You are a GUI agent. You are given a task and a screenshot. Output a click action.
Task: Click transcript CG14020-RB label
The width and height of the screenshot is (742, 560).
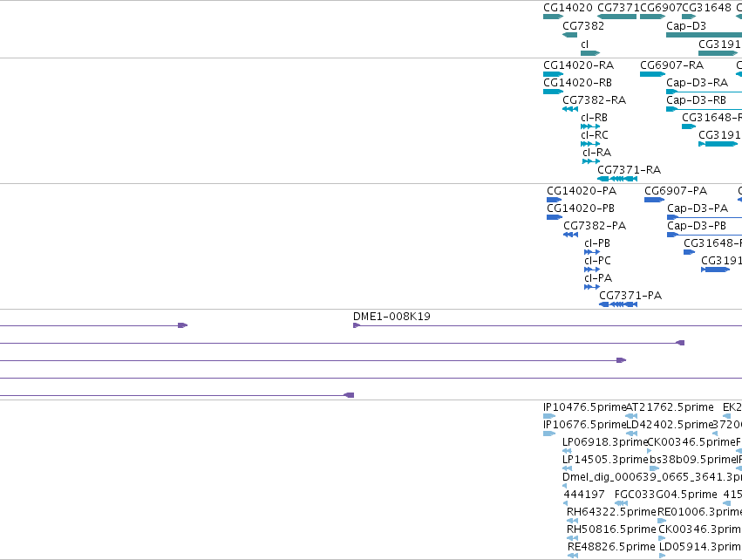click(577, 83)
